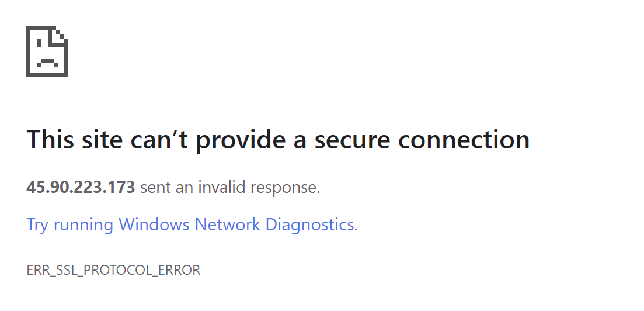Click the word This in the heading
Screen dimensions: 644x311
click(51, 140)
